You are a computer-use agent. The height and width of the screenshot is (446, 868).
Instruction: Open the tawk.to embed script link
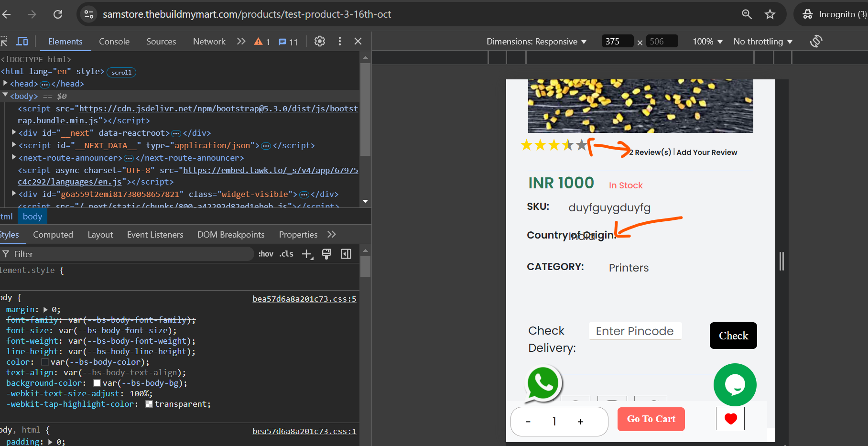(188, 176)
